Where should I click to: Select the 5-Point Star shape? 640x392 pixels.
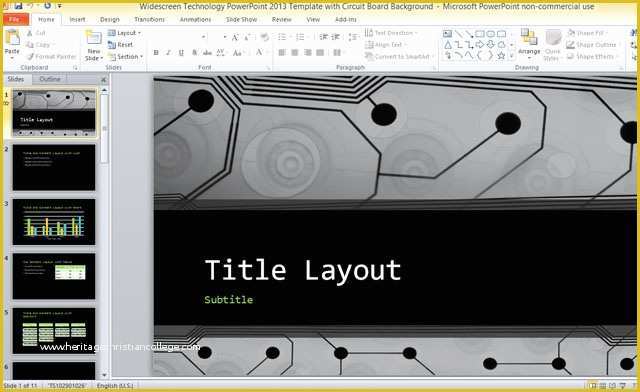pos(501,56)
